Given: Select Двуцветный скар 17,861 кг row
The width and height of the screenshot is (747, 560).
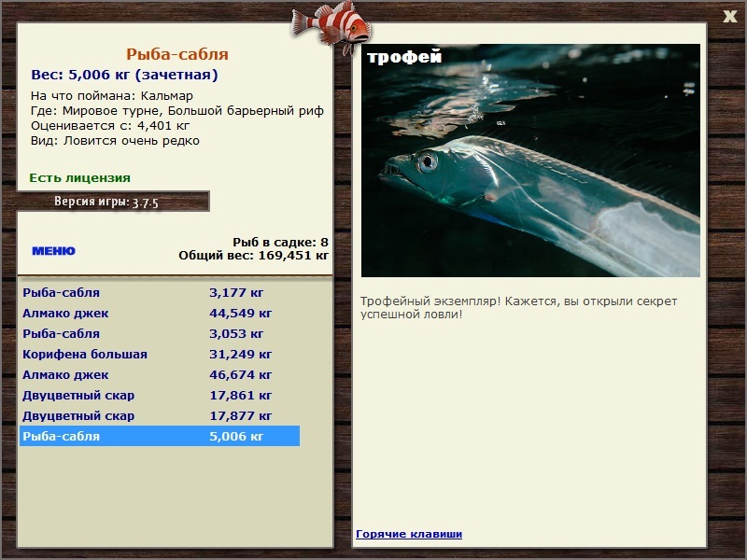Looking at the screenshot, I should (160, 395).
